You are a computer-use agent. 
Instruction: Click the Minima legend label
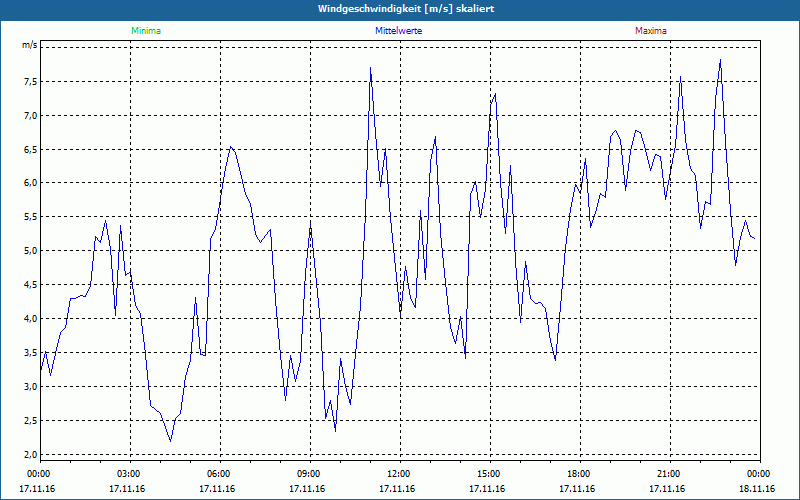(x=146, y=31)
